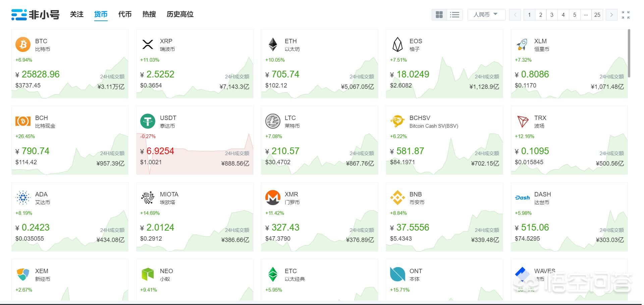Click BTC 24H volume ¥3.11万亿
The width and height of the screenshot is (644, 305).
tap(111, 87)
